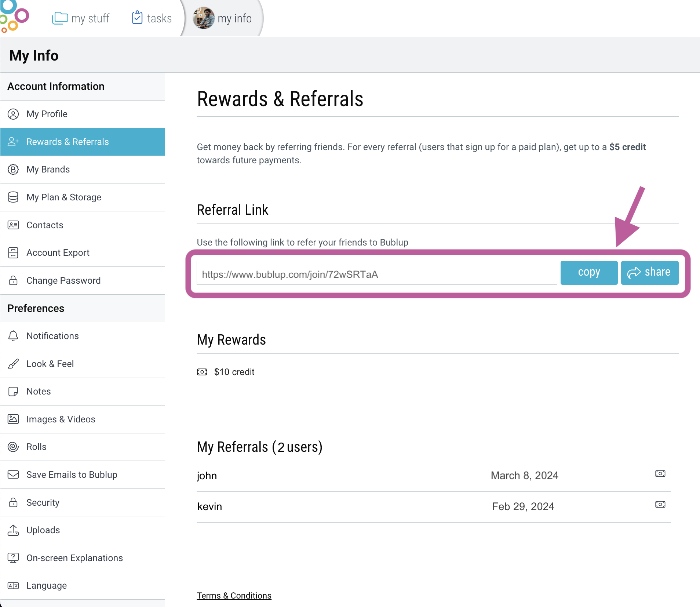Click the Notifications bell icon
This screenshot has height=607, width=700.
point(13,336)
